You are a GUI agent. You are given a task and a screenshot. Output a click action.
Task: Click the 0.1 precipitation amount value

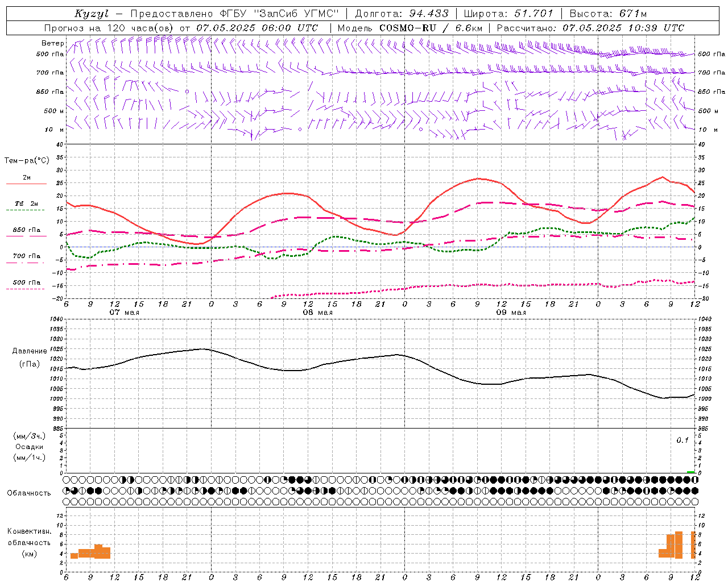[682, 440]
